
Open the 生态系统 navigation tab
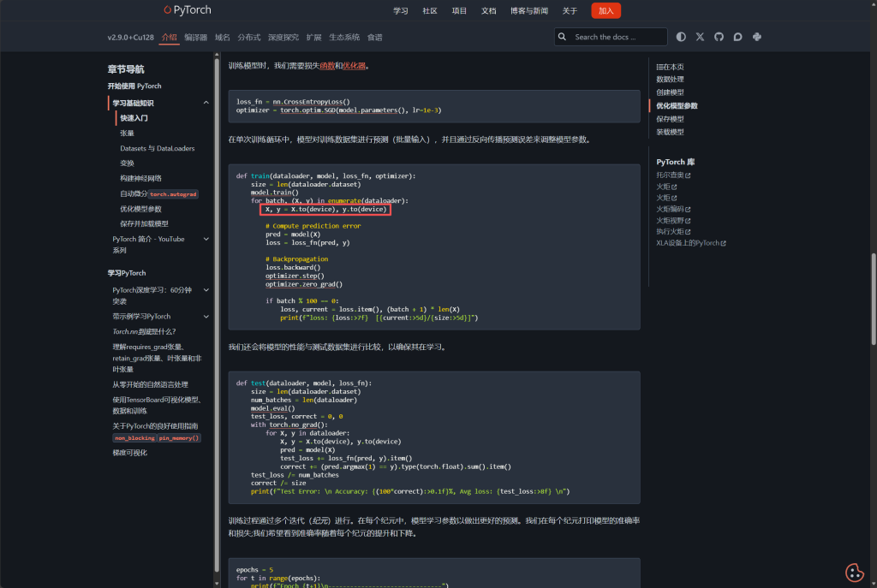click(x=344, y=38)
